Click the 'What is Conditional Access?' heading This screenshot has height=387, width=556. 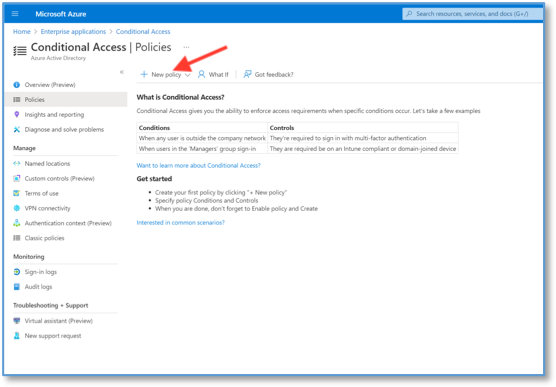coord(180,97)
